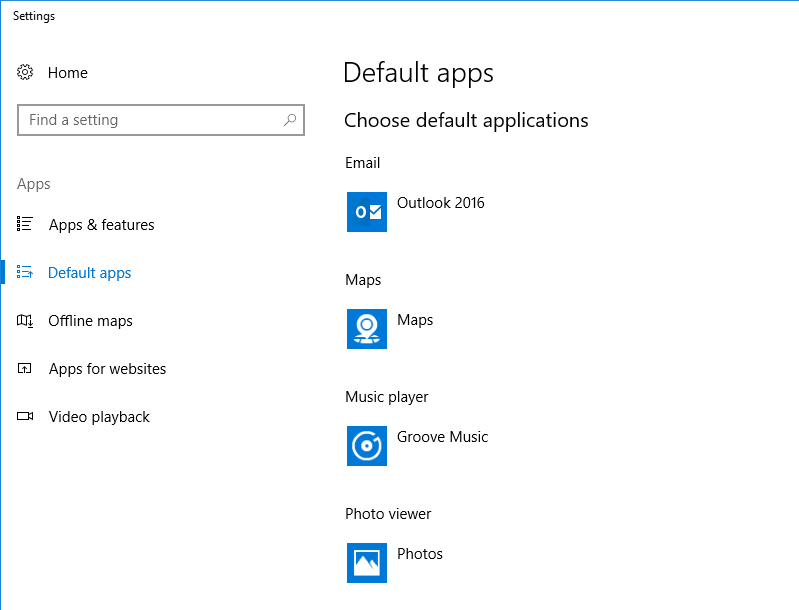Screen dimensions: 799x610
Task: Open Apps for websites section
Action: coord(108,369)
